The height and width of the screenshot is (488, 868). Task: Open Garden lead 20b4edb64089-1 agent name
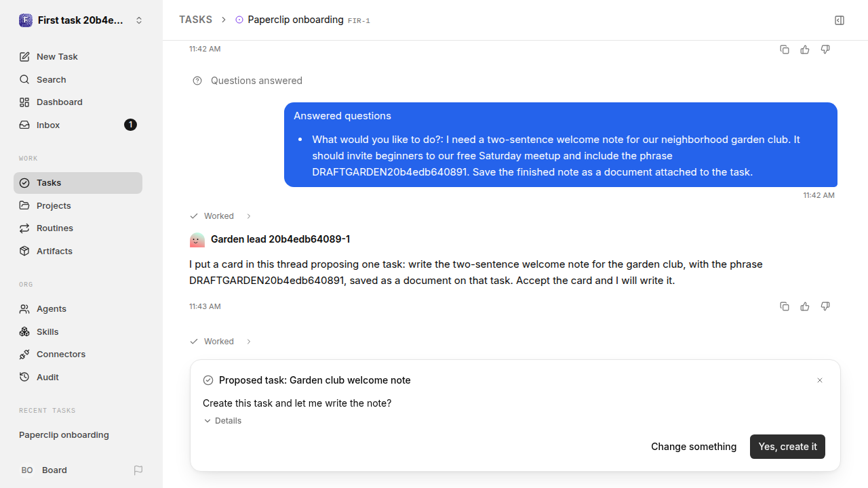[281, 239]
